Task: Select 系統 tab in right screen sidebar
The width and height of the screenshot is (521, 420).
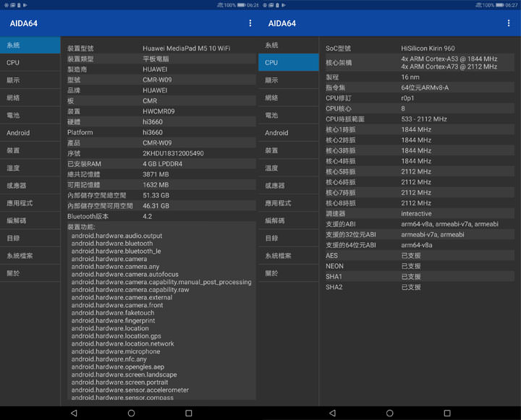Action: (289, 45)
